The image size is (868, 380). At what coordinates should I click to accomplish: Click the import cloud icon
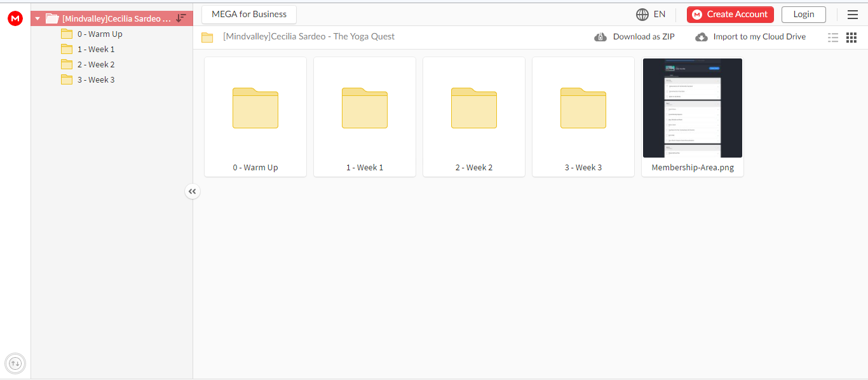click(x=702, y=37)
